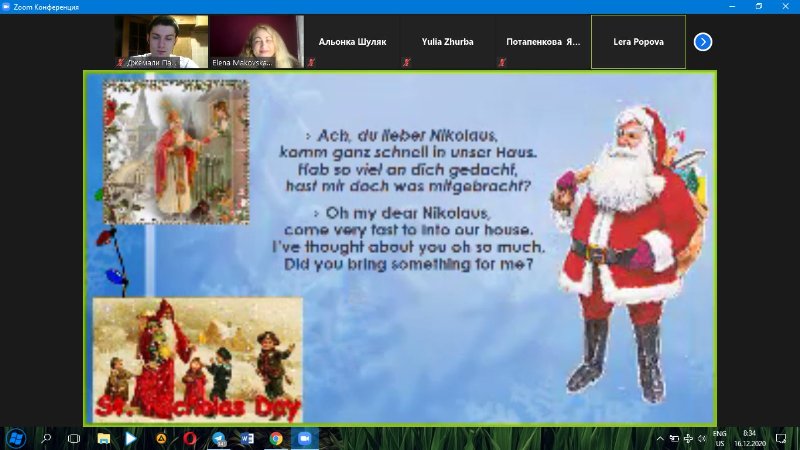
Task: Click the line 'Oh my dear Nikolaus'
Action: 408,213
